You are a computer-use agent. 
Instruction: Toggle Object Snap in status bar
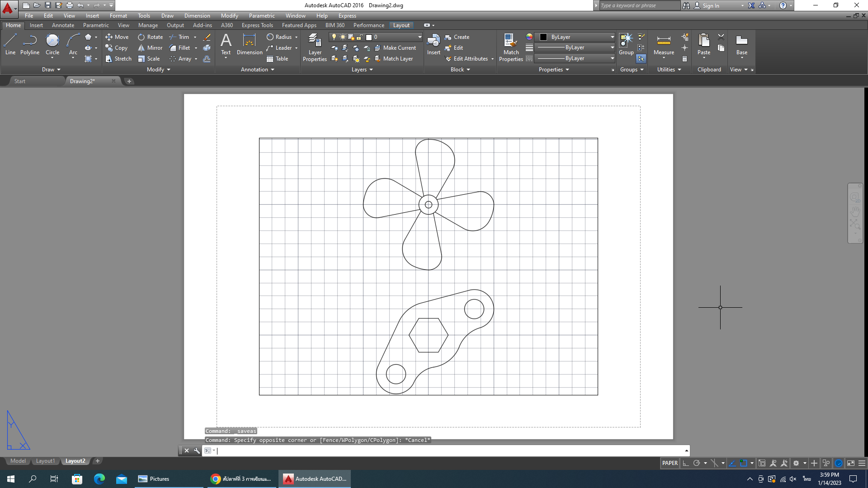[743, 463]
